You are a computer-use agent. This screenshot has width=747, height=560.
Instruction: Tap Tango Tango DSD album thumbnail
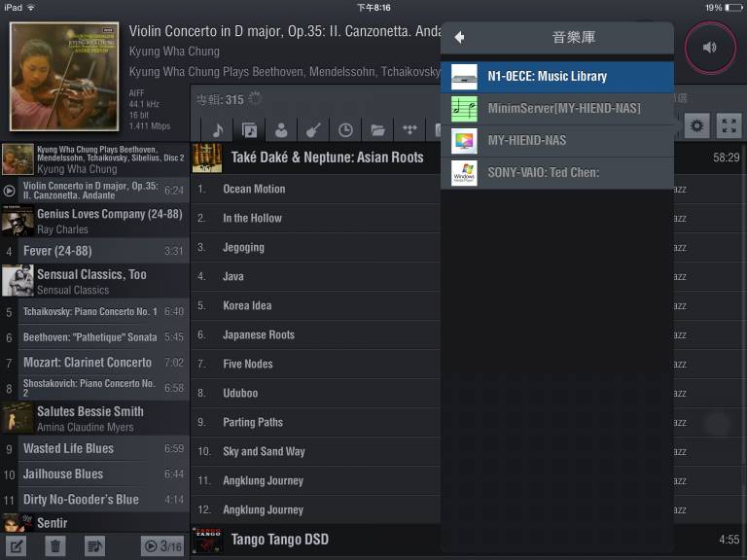point(207,540)
